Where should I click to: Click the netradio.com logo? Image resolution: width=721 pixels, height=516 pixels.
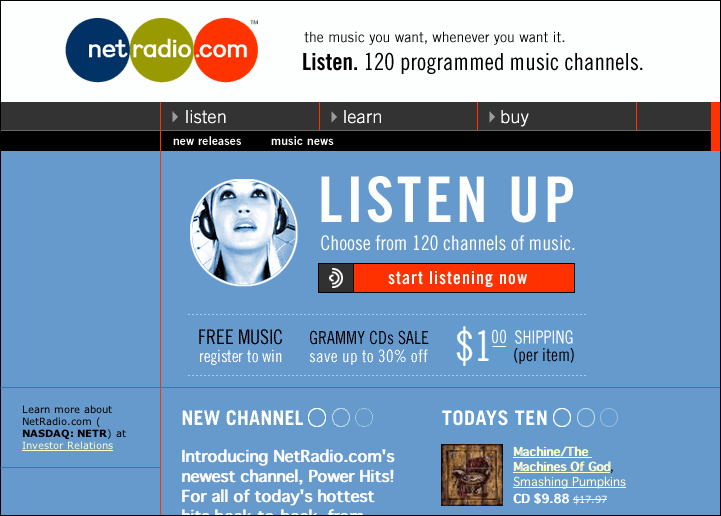[162, 50]
